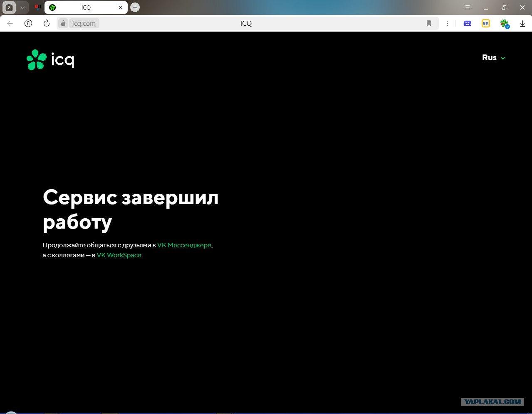Bookmark this page

pos(429,23)
